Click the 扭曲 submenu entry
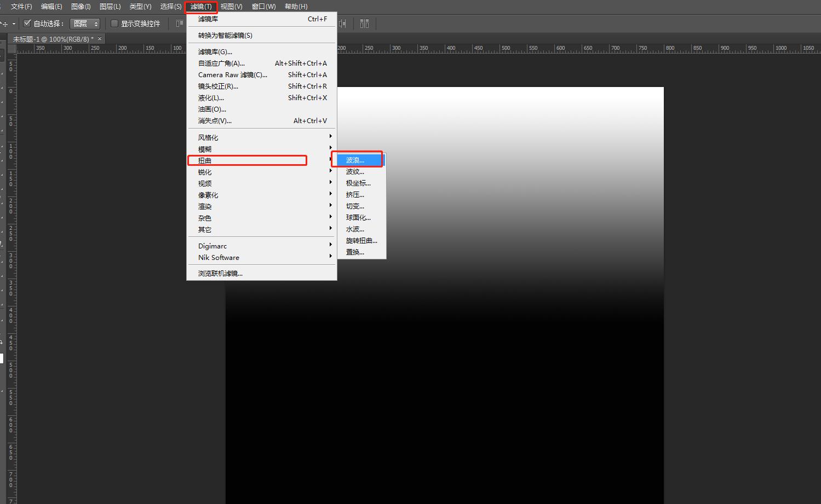Image resolution: width=821 pixels, height=504 pixels. [x=262, y=161]
